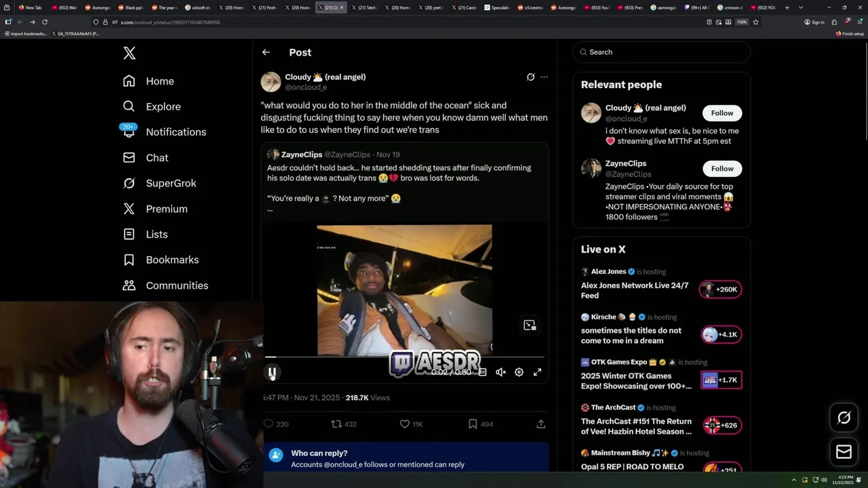The image size is (868, 488).
Task: Click the repost icon showing 432
Action: [x=336, y=424]
